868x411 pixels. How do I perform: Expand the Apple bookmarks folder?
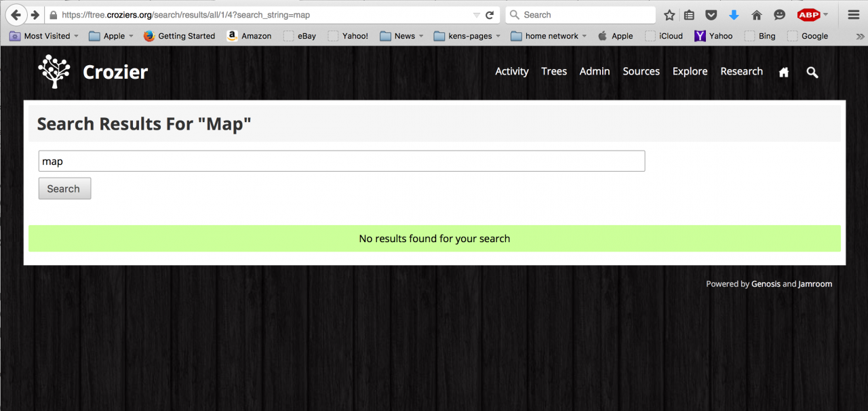click(x=111, y=36)
